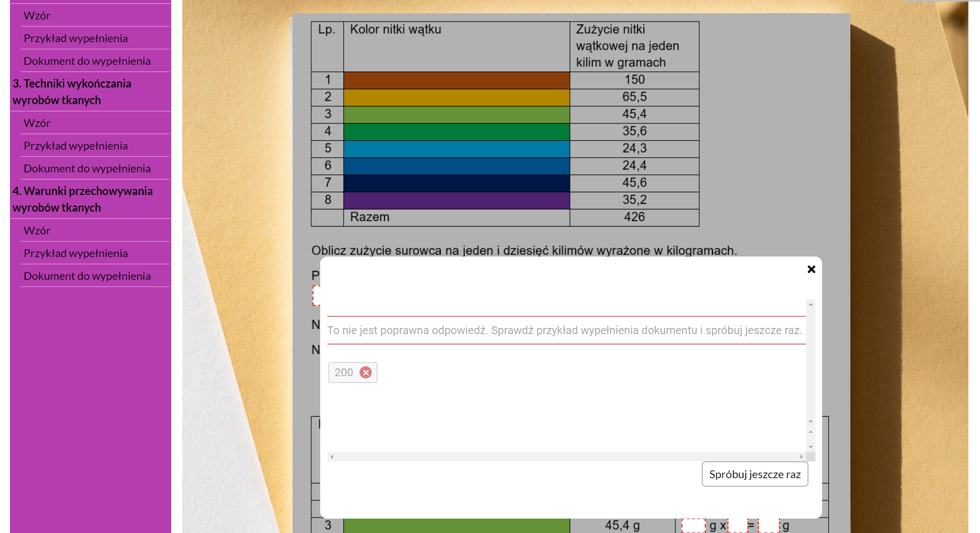
Task: Open section 3. Techniki wykończania wyrobów tkanych
Action: pos(72,92)
